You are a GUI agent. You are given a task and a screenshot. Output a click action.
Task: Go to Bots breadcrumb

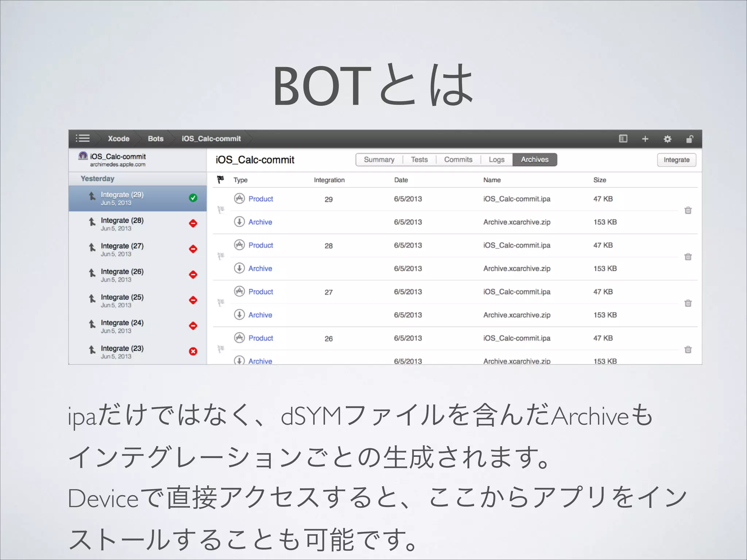[156, 139]
